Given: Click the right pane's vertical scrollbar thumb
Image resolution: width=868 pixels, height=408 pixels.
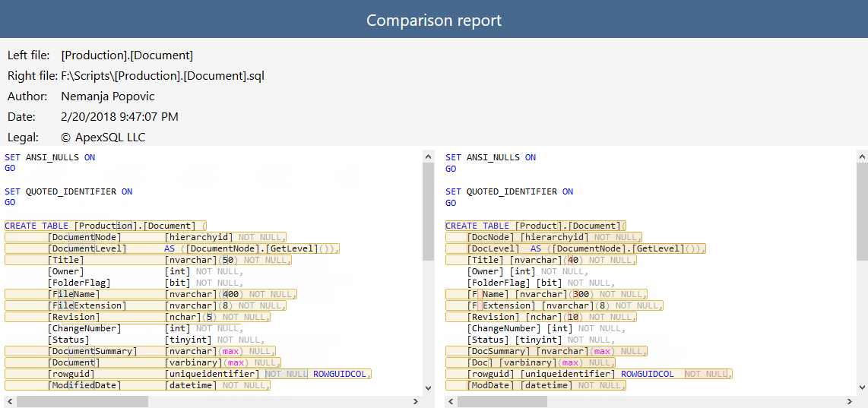Looking at the screenshot, I should 862,212.
